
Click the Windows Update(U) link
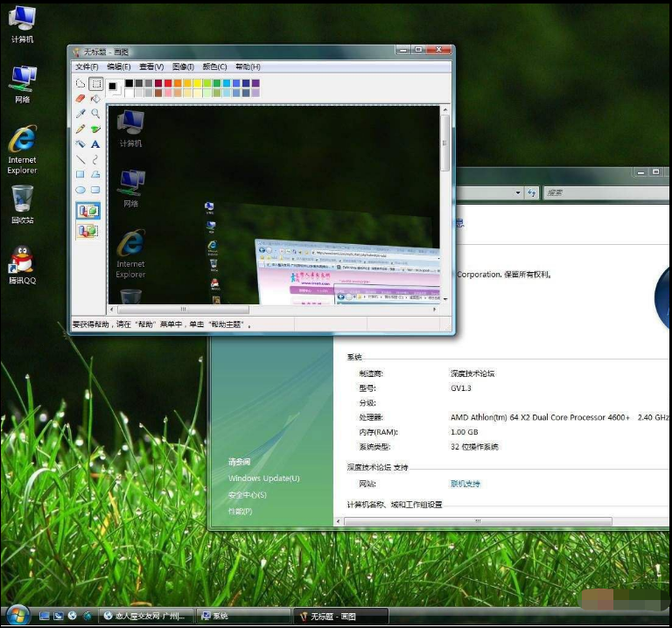(x=263, y=478)
